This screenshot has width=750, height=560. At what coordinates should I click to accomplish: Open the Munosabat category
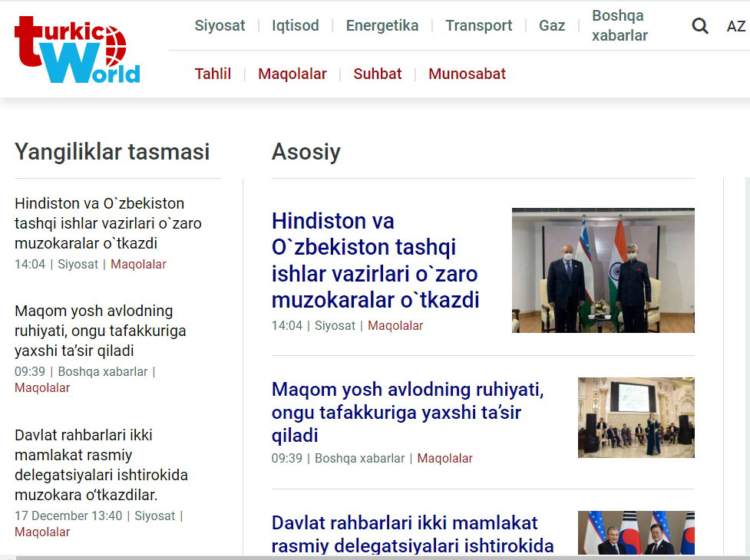[x=467, y=74]
